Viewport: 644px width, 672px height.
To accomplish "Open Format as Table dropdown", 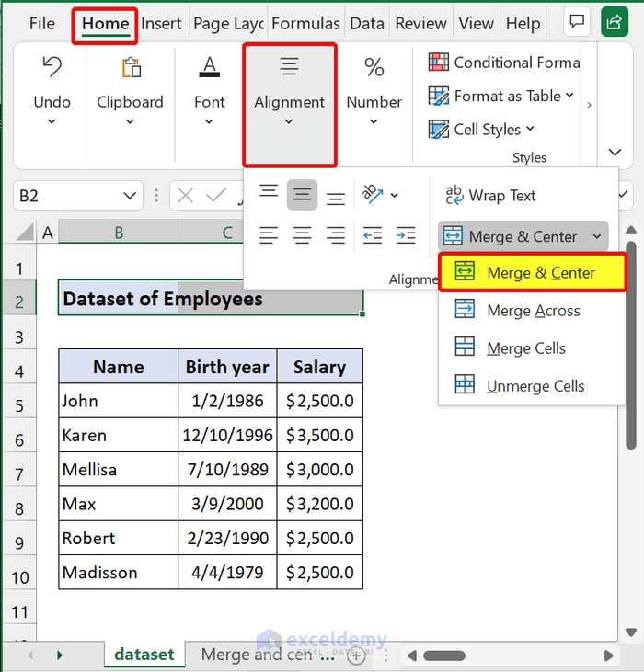I will coord(500,96).
